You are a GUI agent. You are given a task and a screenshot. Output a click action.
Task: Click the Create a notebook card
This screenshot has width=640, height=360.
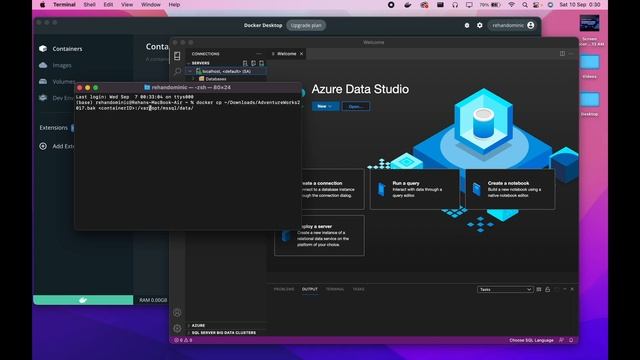510,189
